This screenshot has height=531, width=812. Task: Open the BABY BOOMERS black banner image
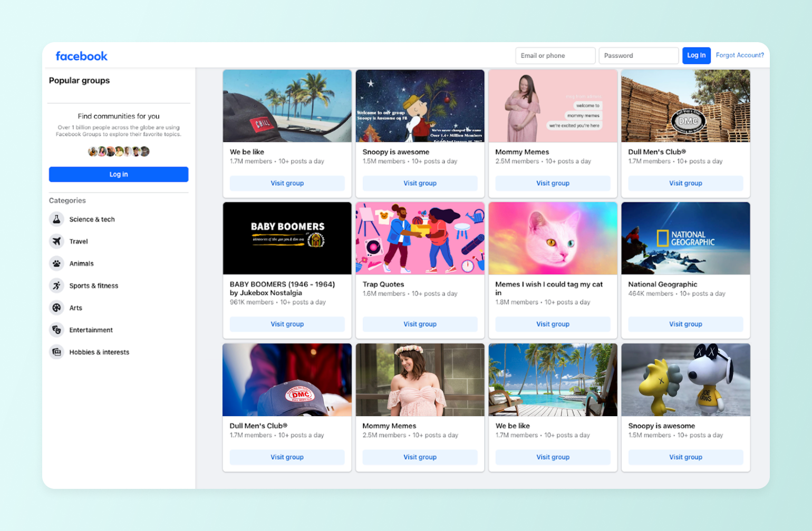click(x=287, y=238)
